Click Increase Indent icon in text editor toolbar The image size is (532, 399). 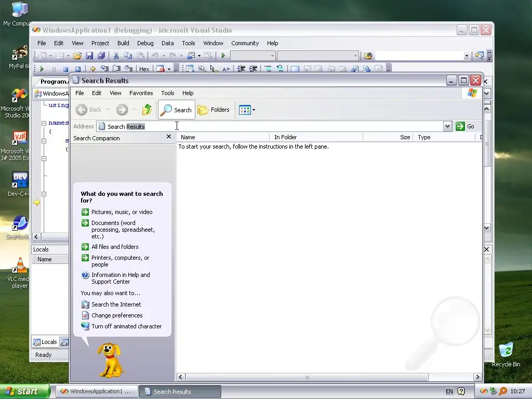tap(253, 69)
